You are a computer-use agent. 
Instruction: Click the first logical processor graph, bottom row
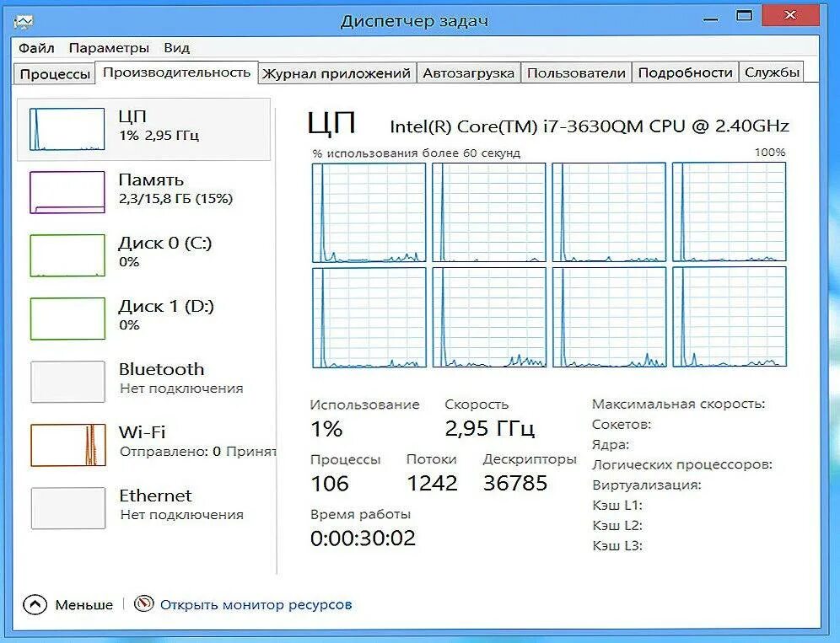369,318
